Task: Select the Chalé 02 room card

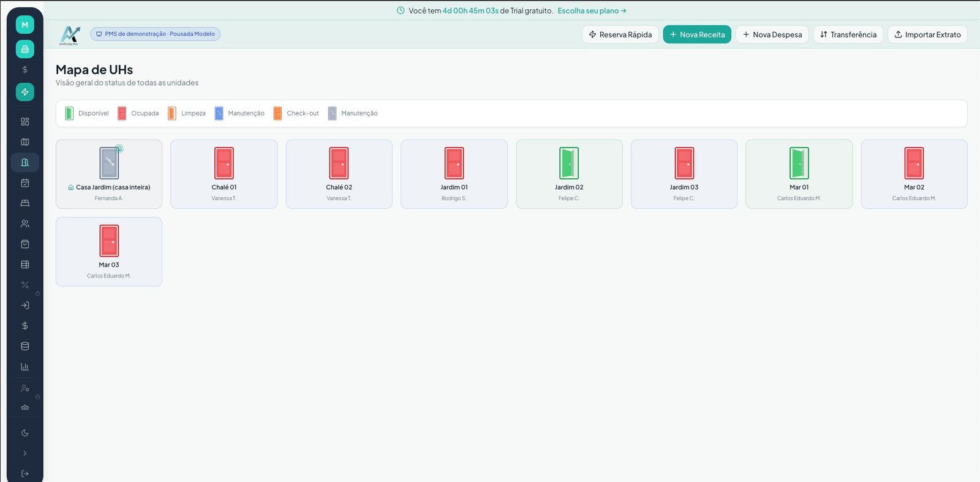Action: [x=339, y=174]
